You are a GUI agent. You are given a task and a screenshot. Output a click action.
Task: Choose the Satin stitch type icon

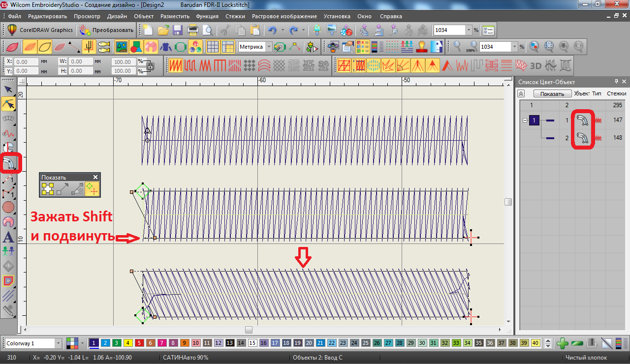coord(176,65)
